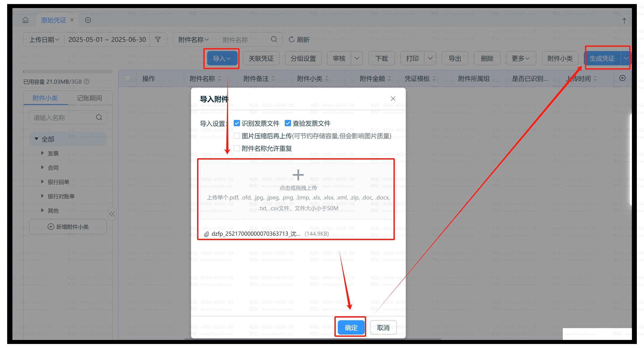Switch to 记账期间 tab
The width and height of the screenshot is (644, 348).
click(89, 98)
